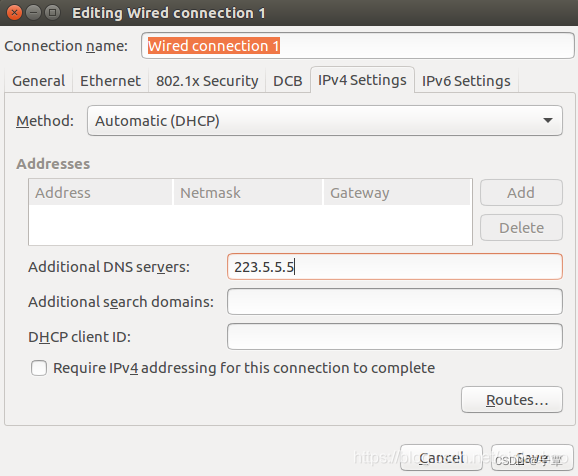
Task: Click the Connection name text field
Action: (358, 46)
